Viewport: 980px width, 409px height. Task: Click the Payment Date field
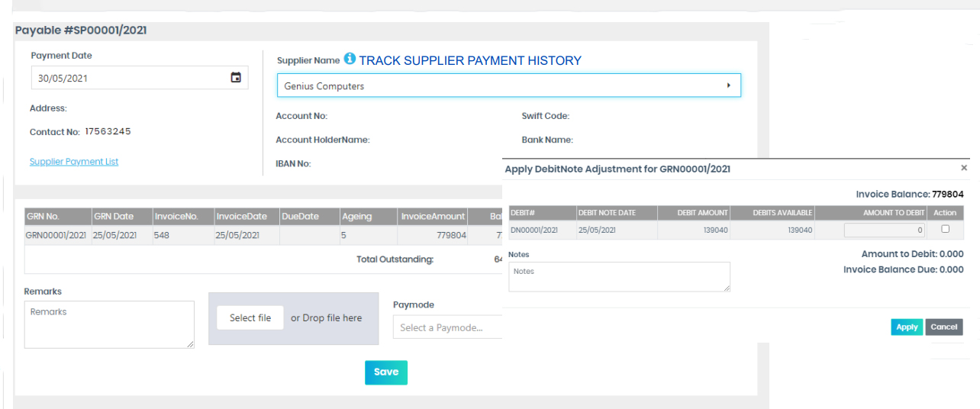[x=130, y=78]
